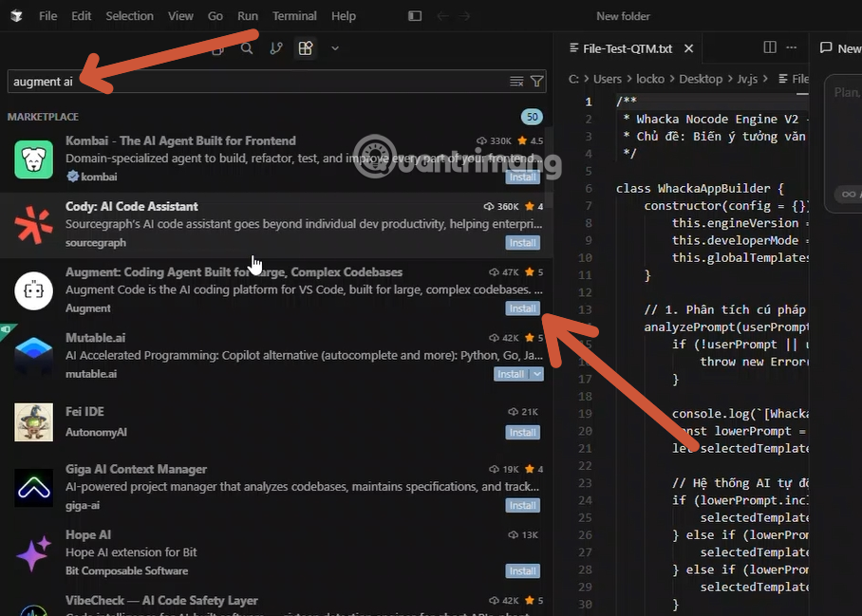Open "Augment: Coding Agent Built for Large, Complex Codebases"

pyautogui.click(x=234, y=272)
